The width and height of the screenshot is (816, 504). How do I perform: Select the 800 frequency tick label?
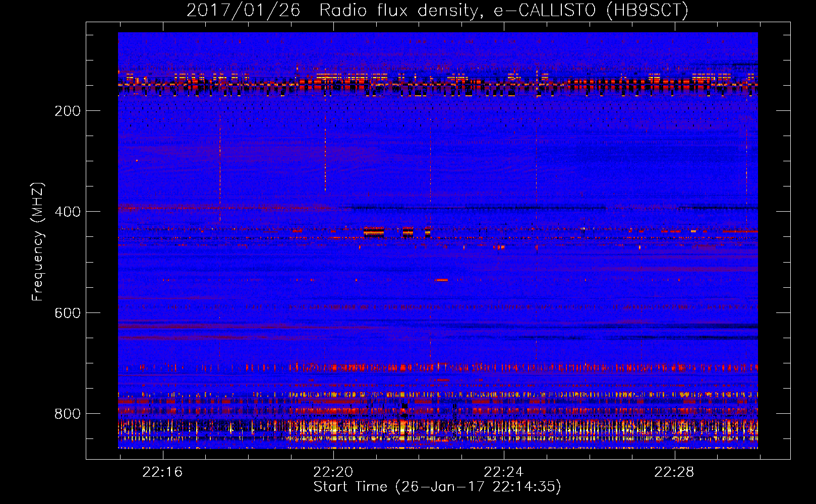click(68, 414)
